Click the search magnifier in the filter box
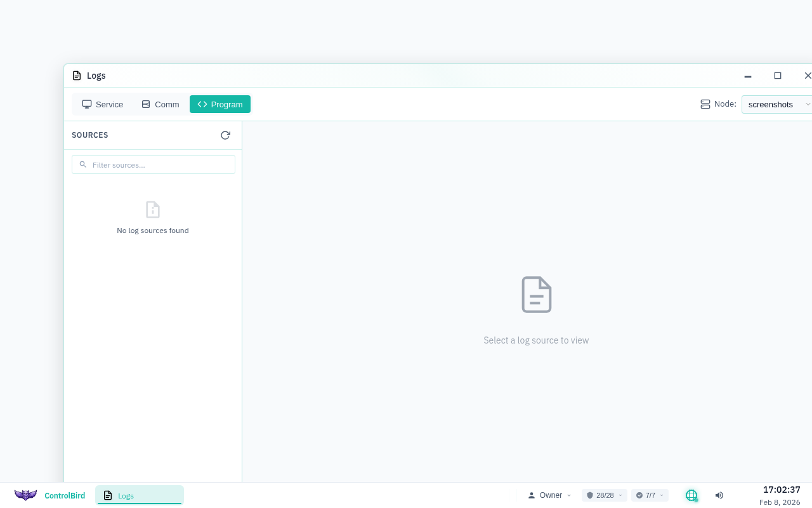Image resolution: width=812 pixels, height=508 pixels. click(83, 164)
